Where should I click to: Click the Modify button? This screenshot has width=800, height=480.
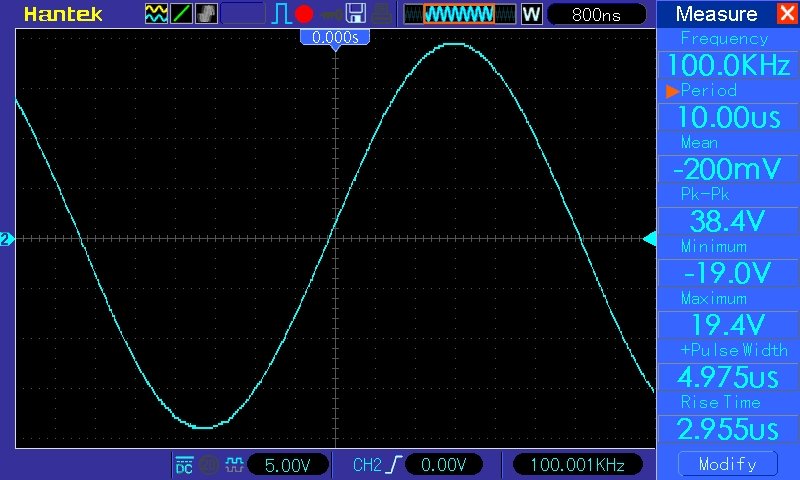click(x=728, y=464)
